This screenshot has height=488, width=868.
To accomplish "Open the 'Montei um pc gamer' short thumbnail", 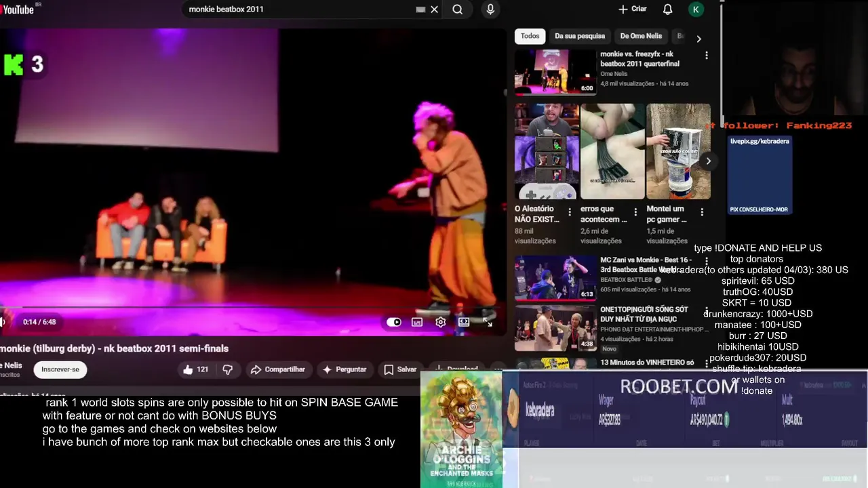I will (x=678, y=151).
